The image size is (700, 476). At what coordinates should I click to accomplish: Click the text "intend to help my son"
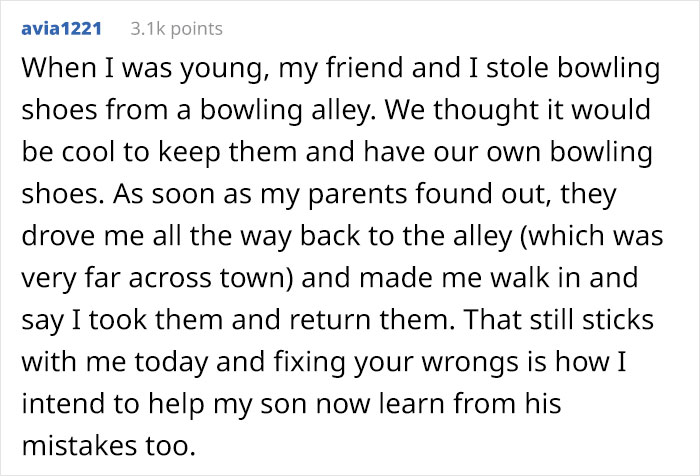pyautogui.click(x=164, y=404)
